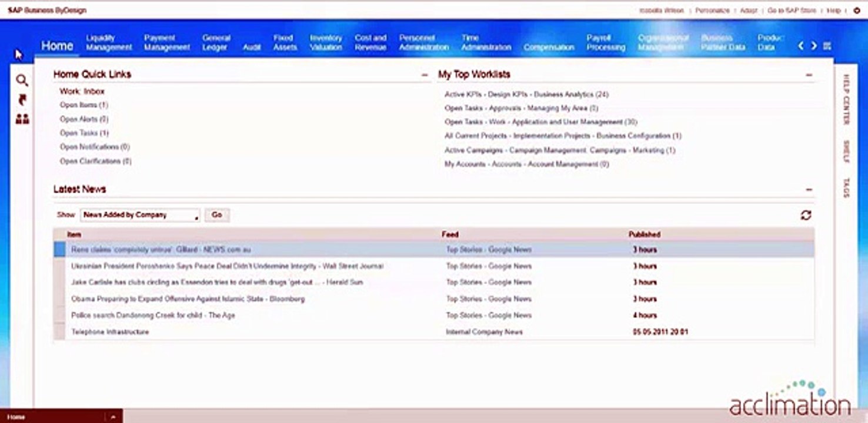This screenshot has height=423, width=868.
Task: Open Active KPIs Business Analytics worklist
Action: (x=526, y=95)
